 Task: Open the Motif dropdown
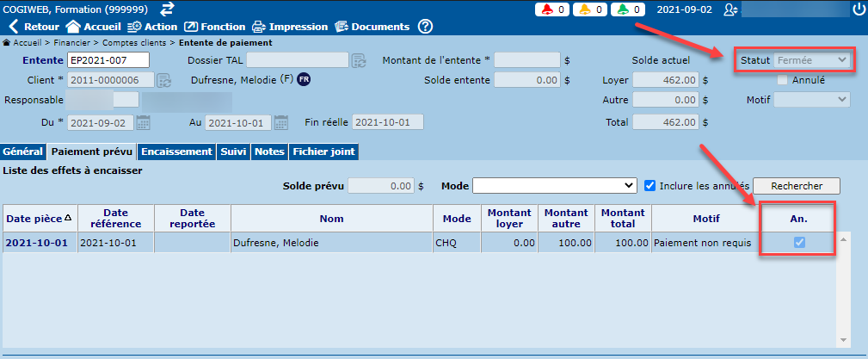pyautogui.click(x=812, y=100)
